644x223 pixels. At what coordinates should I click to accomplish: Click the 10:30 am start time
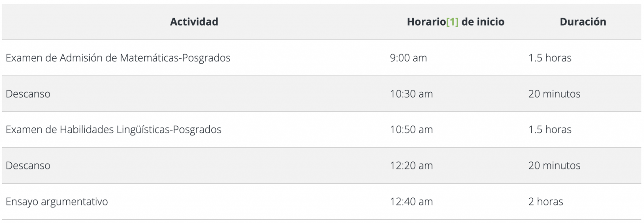pyautogui.click(x=411, y=94)
